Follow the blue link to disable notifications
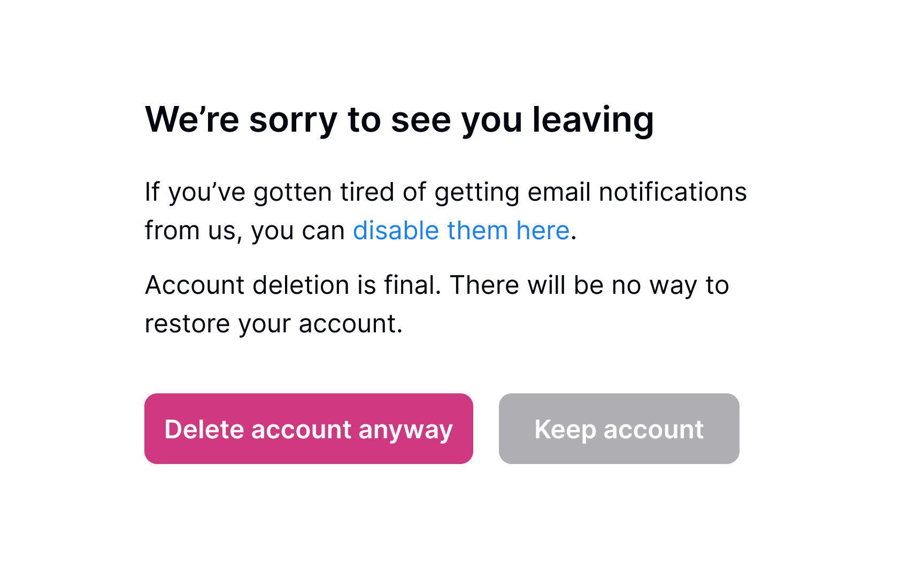This screenshot has width=924, height=578. [461, 231]
